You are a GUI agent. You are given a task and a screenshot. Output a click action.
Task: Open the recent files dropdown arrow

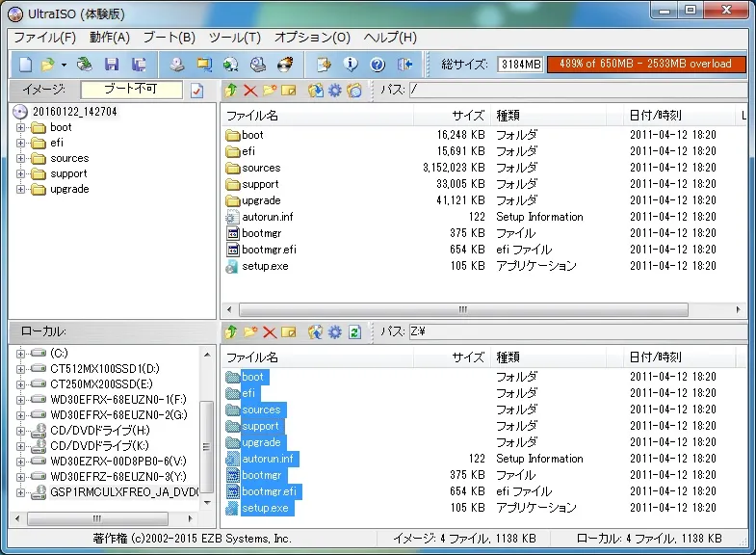64,65
